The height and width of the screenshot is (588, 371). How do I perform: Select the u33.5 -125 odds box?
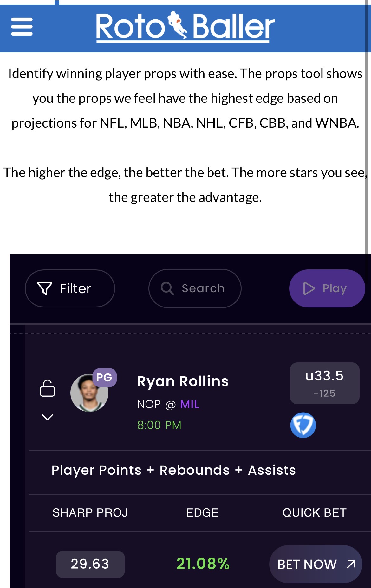[x=324, y=383]
